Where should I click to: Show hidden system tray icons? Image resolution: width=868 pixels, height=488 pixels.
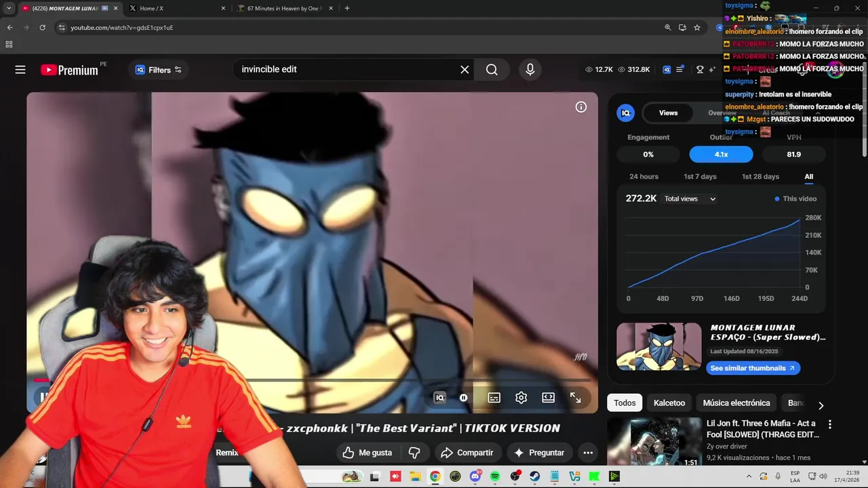749,476
